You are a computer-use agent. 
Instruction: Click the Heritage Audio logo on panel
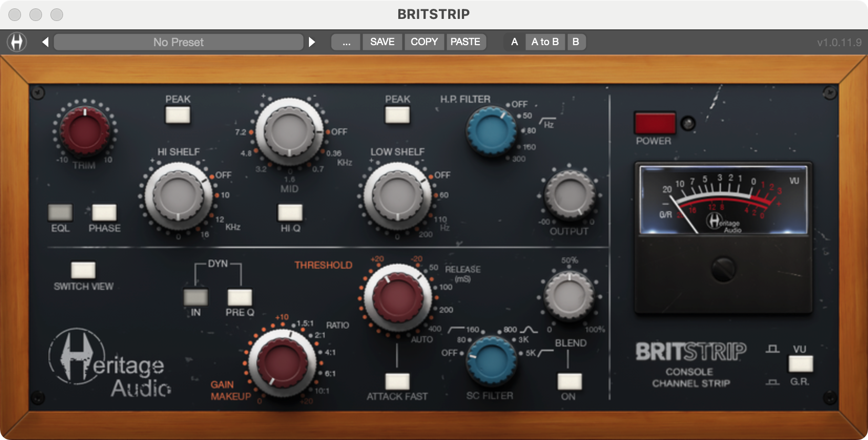point(110,362)
